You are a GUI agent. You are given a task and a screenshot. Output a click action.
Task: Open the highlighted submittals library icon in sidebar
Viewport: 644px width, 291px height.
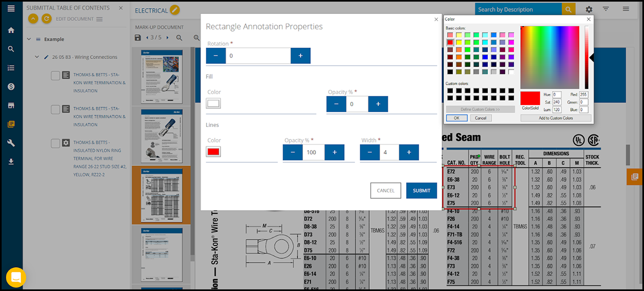pos(11,124)
